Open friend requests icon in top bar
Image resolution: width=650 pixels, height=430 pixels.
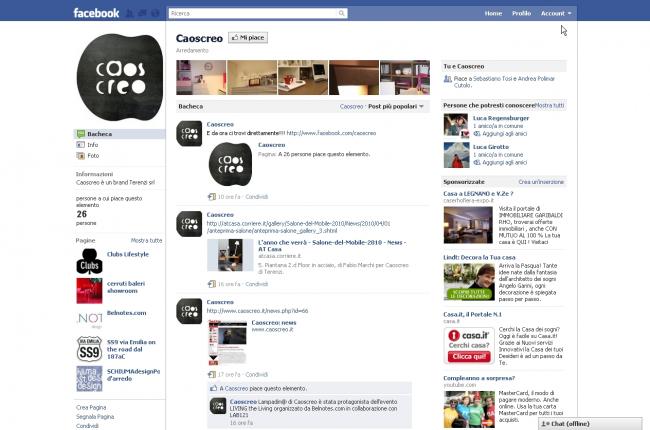130,13
